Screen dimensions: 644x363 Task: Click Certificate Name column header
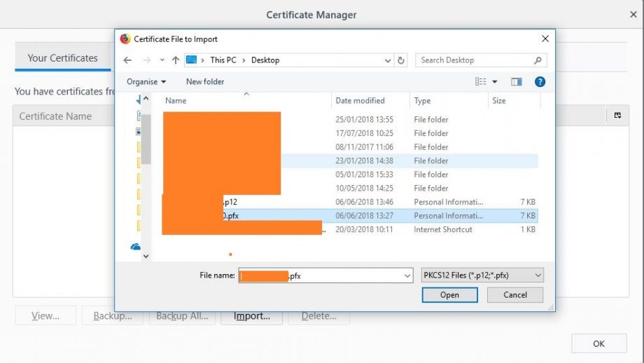point(55,116)
